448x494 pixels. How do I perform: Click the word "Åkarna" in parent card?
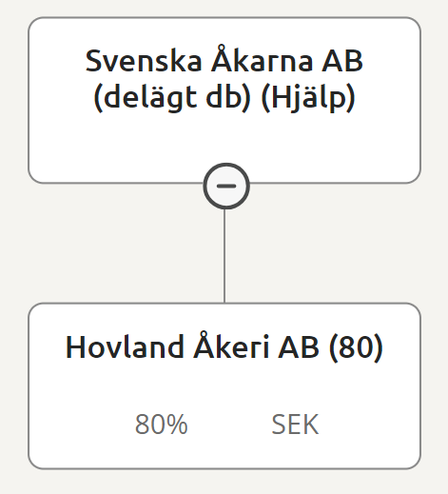point(263,60)
